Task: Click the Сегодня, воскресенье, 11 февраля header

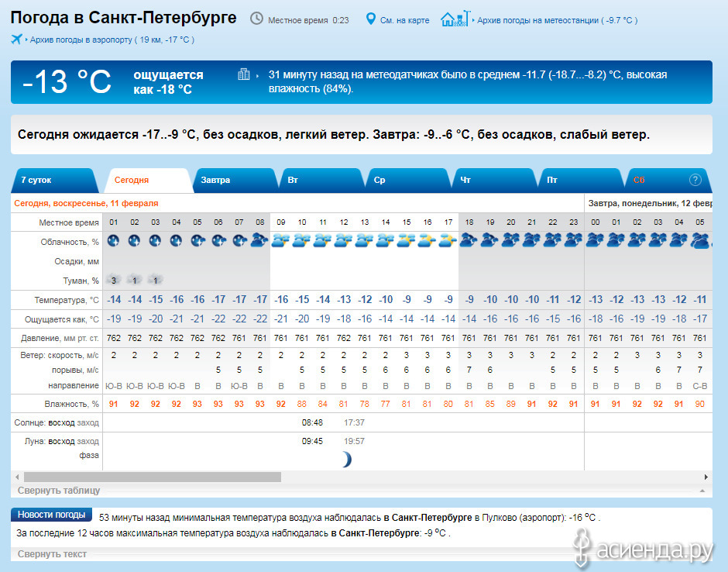Action: click(87, 204)
